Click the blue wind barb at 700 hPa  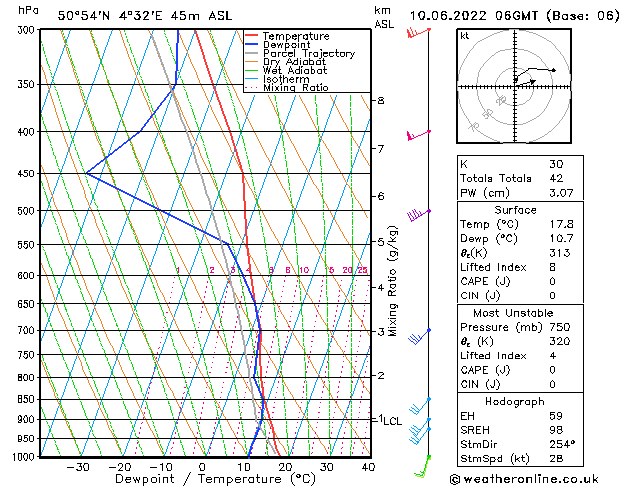pyautogui.click(x=420, y=336)
